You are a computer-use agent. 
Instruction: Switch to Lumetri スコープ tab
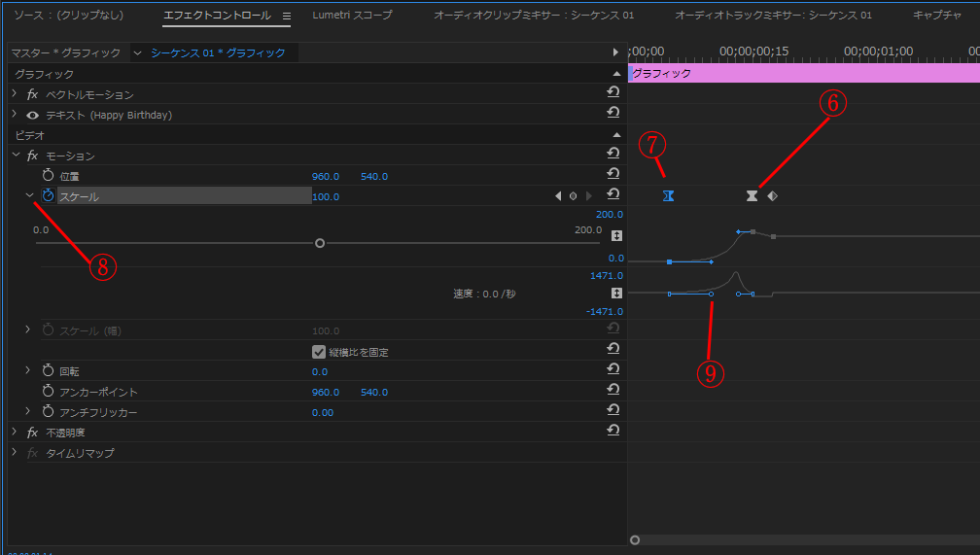(x=353, y=15)
